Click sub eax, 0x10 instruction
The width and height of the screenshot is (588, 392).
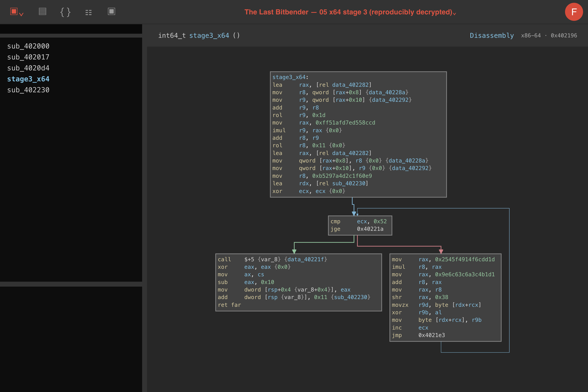pyautogui.click(x=246, y=282)
